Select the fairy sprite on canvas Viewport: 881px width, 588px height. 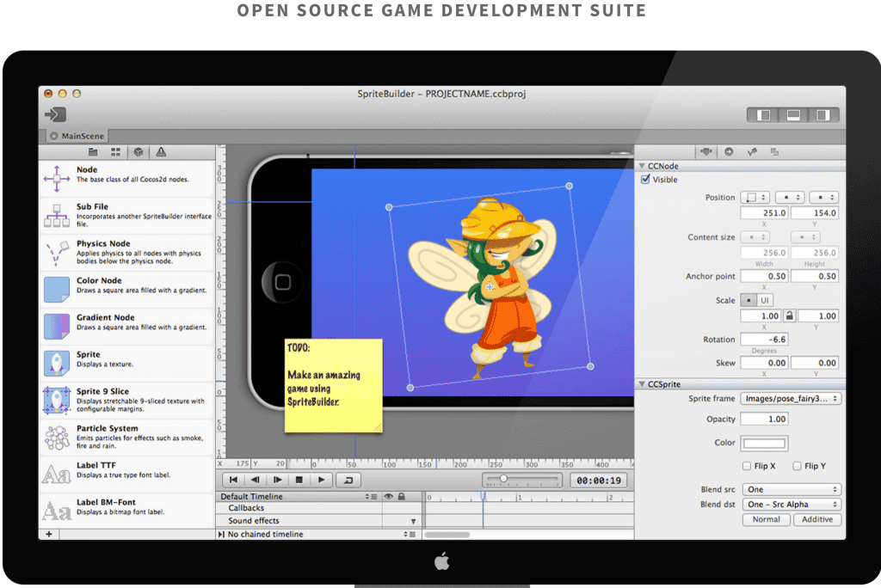[x=490, y=287]
